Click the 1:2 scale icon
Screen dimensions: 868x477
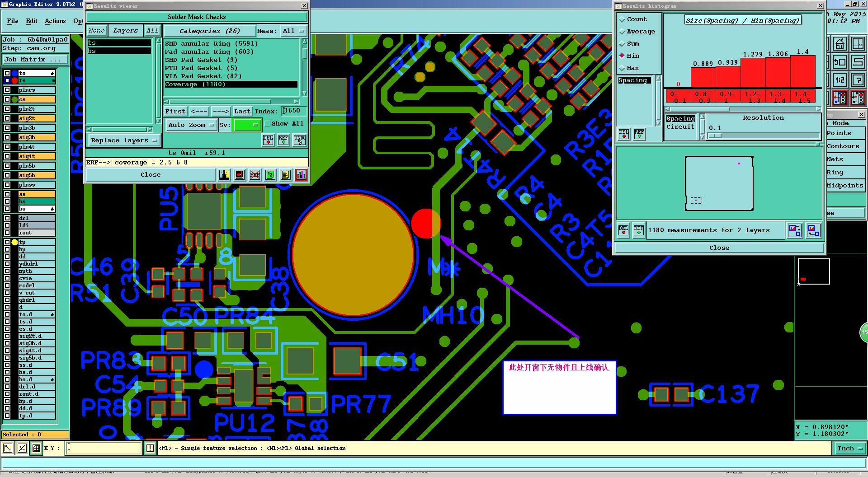[840, 80]
